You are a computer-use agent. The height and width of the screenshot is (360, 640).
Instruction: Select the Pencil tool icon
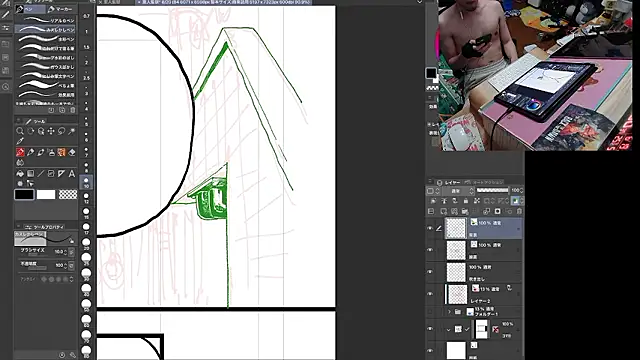(x=30, y=152)
